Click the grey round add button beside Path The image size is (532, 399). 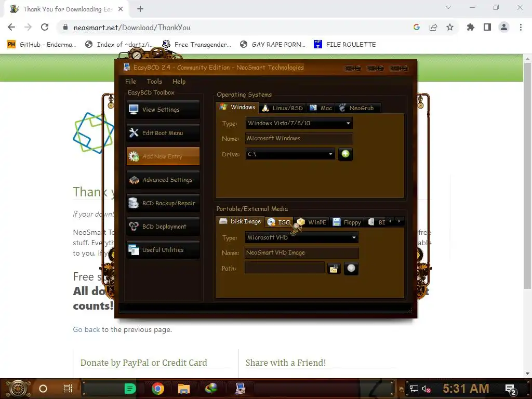[x=351, y=269]
